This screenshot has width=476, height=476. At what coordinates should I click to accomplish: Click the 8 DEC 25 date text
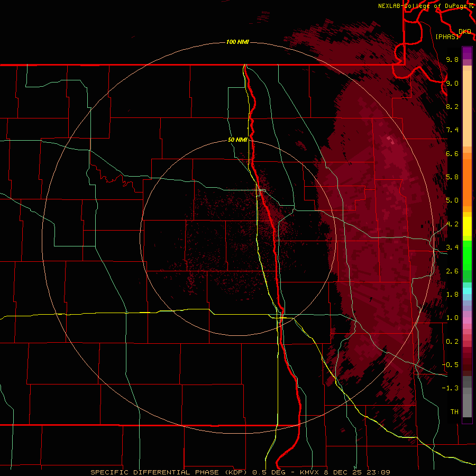coord(344,472)
